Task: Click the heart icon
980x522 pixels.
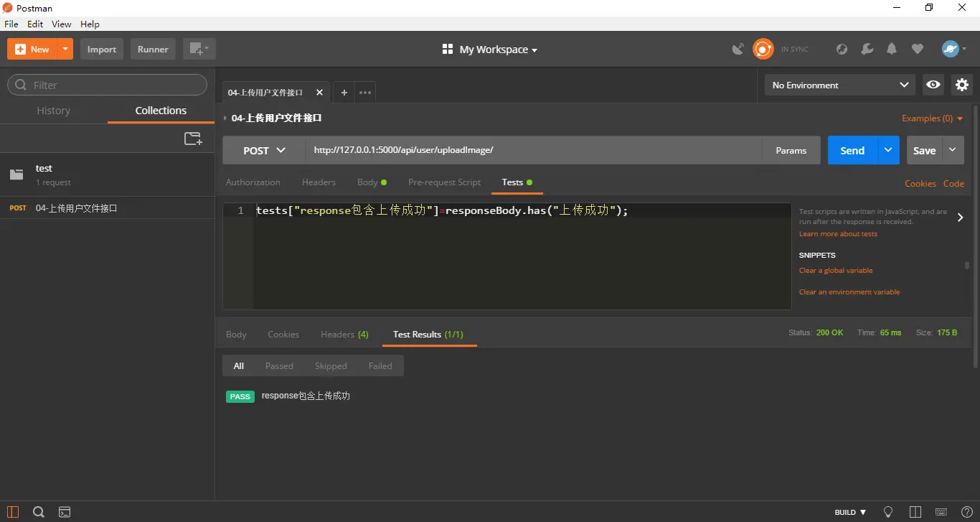Action: 917,49
